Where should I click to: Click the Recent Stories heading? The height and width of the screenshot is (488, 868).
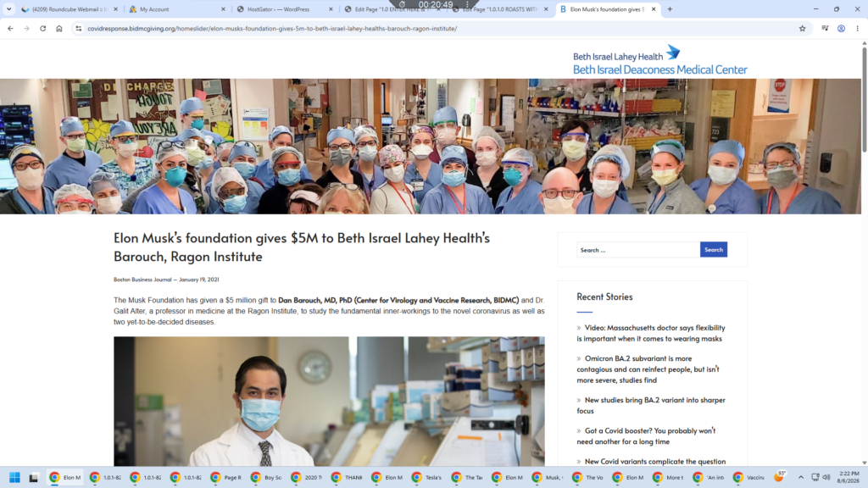pyautogui.click(x=604, y=297)
